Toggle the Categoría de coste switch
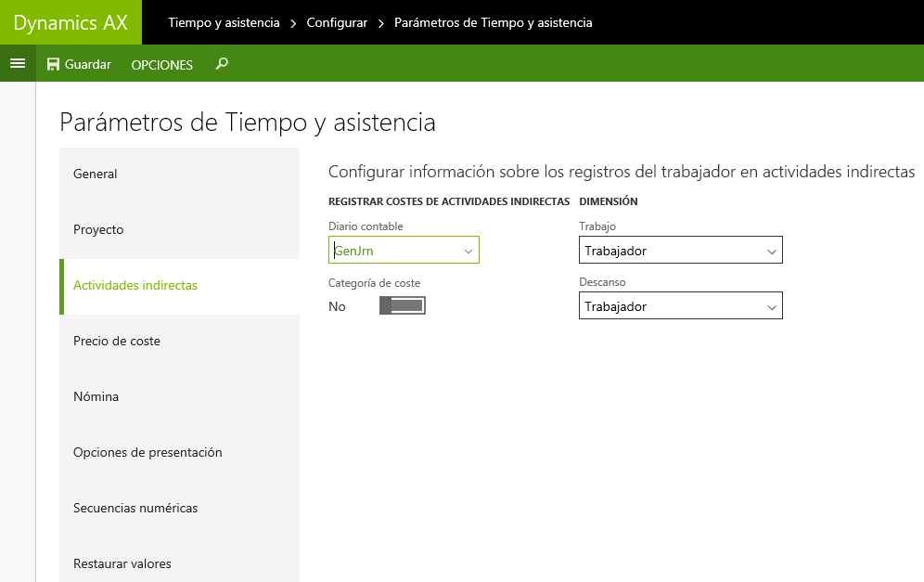 point(403,305)
